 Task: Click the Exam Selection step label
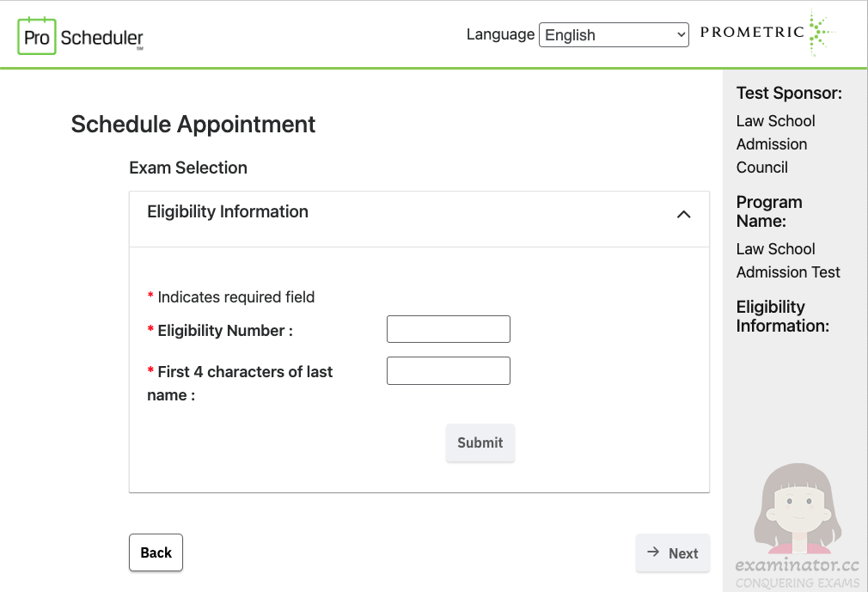point(188,168)
